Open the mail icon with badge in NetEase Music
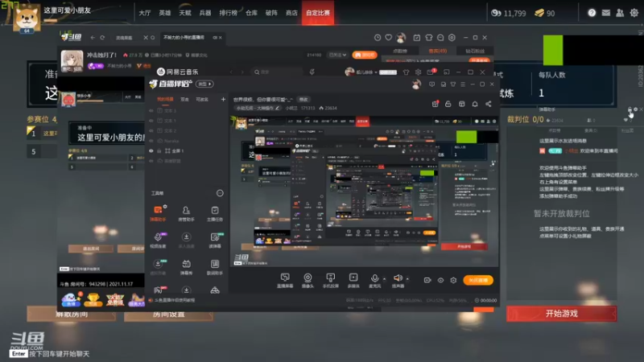 click(x=431, y=72)
